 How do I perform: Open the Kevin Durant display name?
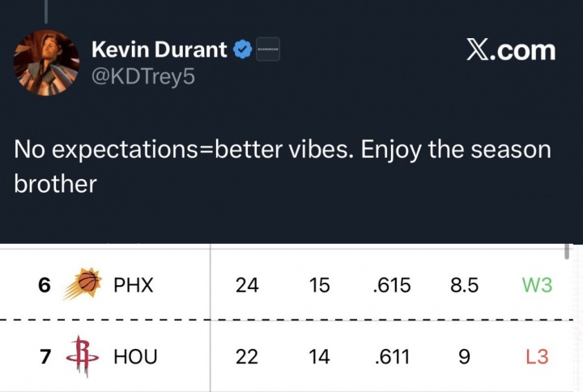[x=159, y=49]
